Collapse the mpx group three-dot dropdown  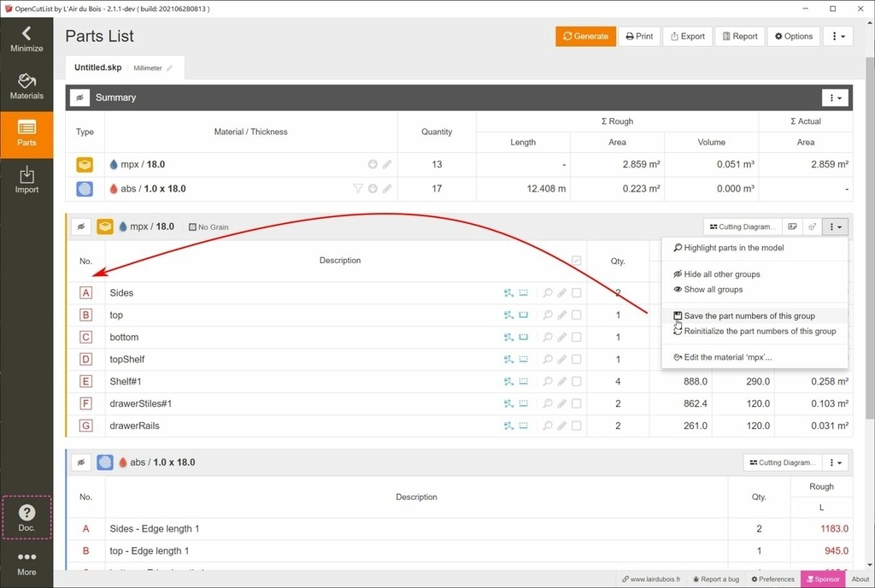tap(836, 227)
